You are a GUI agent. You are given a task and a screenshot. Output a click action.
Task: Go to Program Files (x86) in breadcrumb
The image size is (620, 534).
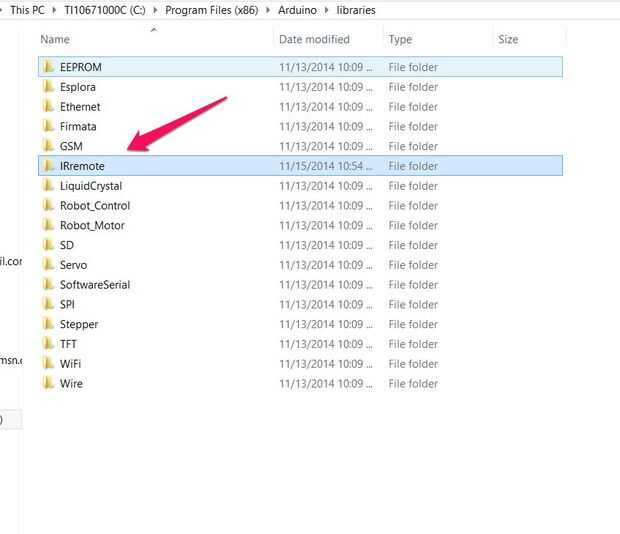212,10
